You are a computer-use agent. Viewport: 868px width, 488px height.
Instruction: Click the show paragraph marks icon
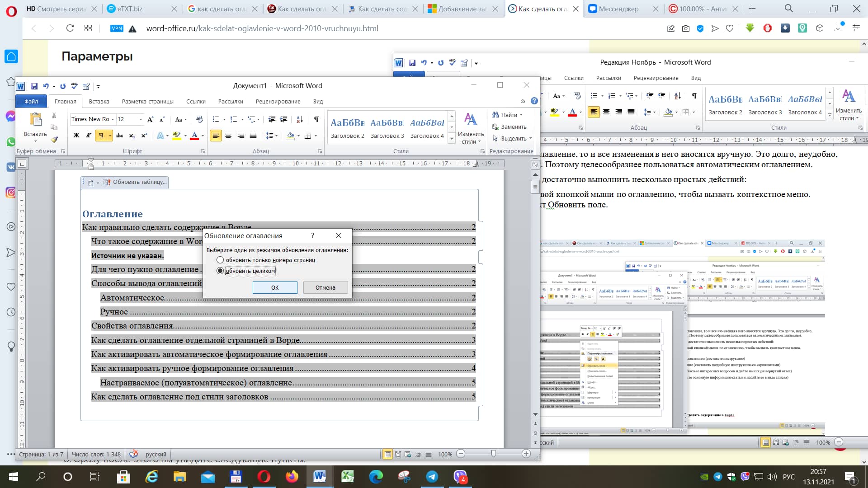pos(316,119)
